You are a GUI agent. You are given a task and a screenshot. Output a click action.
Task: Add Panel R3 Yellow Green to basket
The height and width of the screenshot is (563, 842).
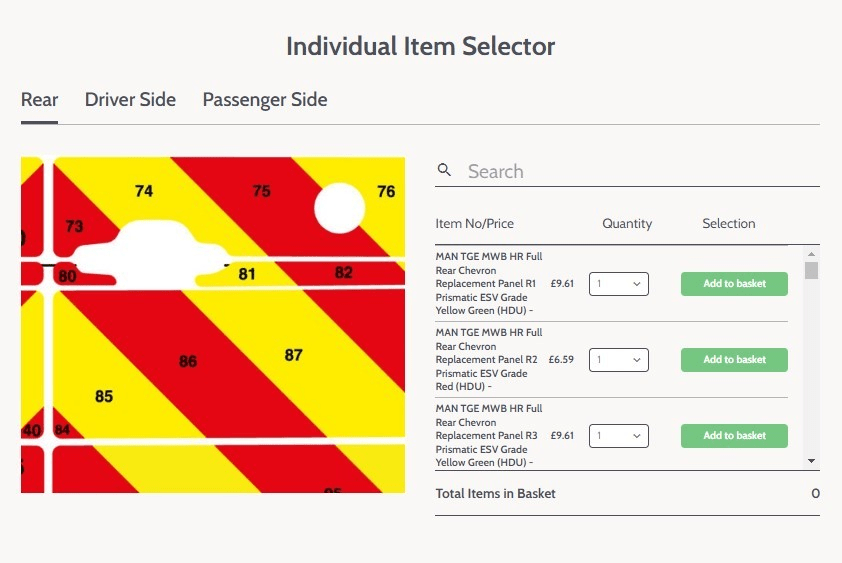pos(734,436)
